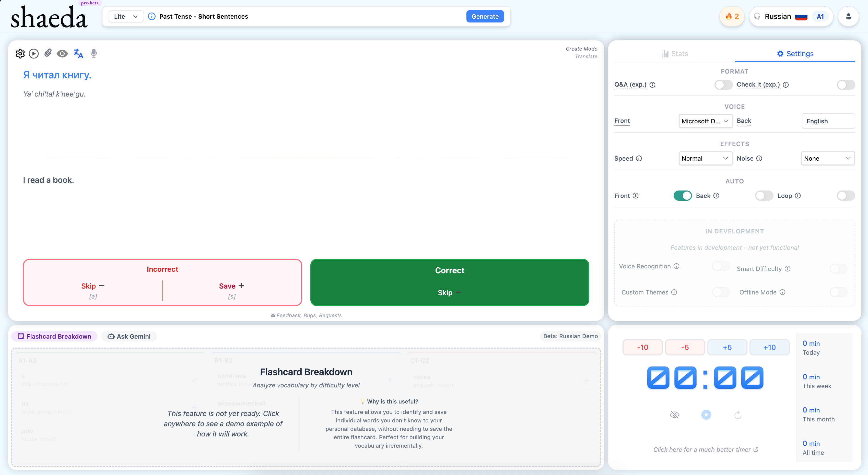Toggle the eye visibility icon
868x475 pixels.
click(x=62, y=54)
